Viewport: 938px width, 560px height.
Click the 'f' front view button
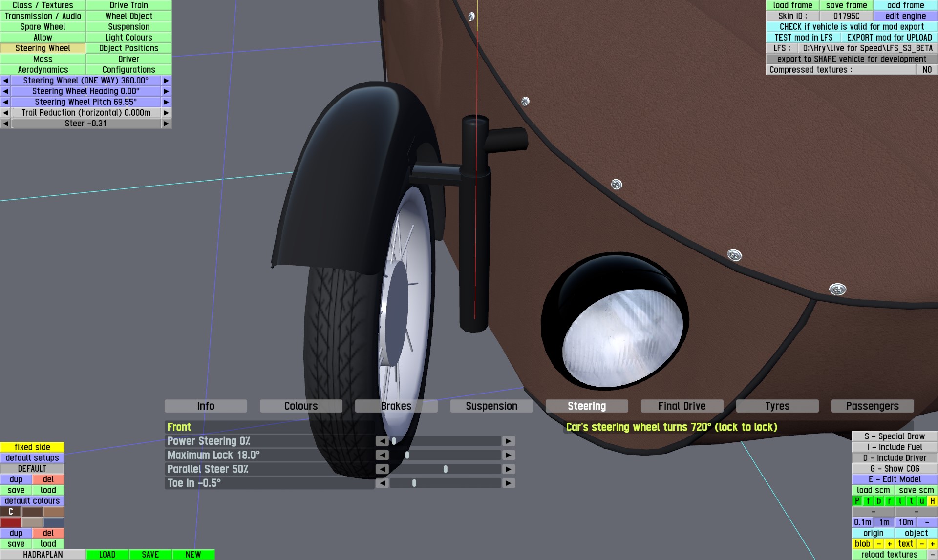coord(868,501)
